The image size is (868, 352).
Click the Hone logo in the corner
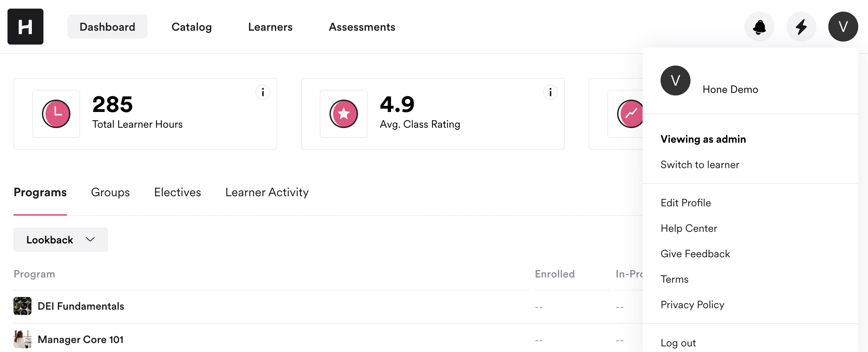[x=25, y=27]
